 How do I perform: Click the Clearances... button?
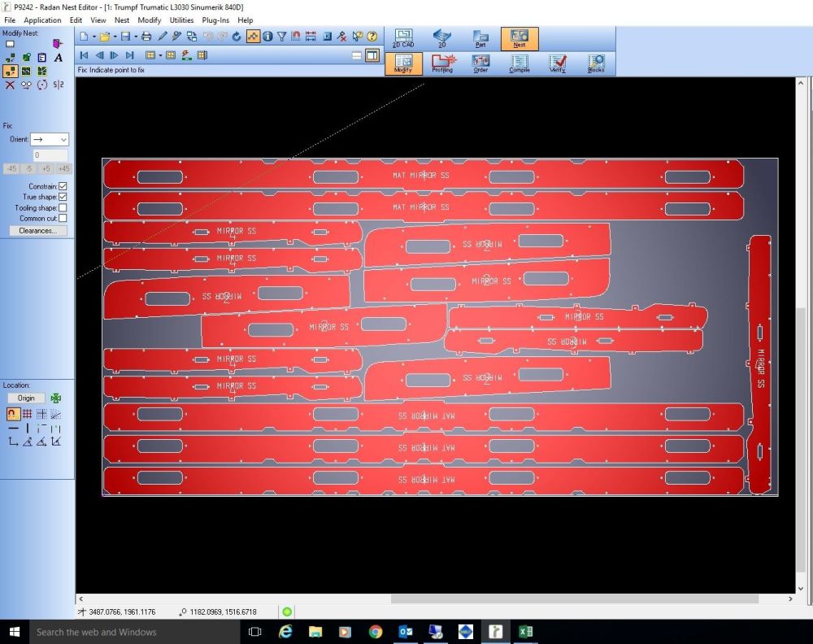[x=37, y=231]
